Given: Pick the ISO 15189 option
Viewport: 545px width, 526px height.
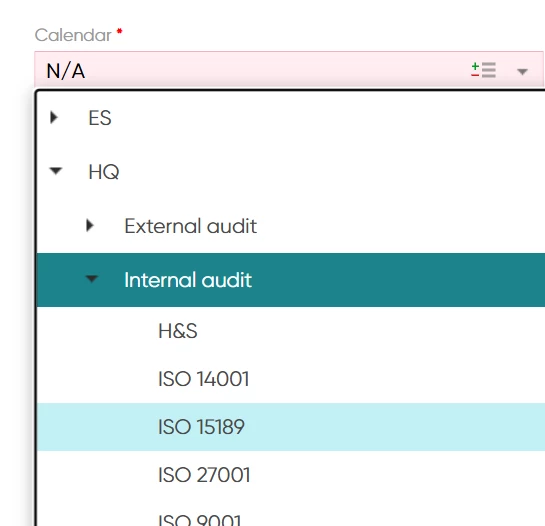Looking at the screenshot, I should tap(201, 427).
